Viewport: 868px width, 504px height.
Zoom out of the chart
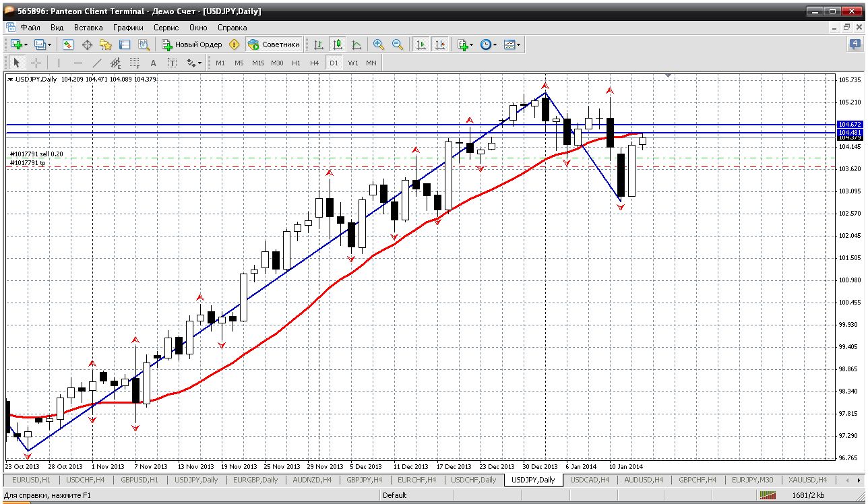pyautogui.click(x=398, y=44)
